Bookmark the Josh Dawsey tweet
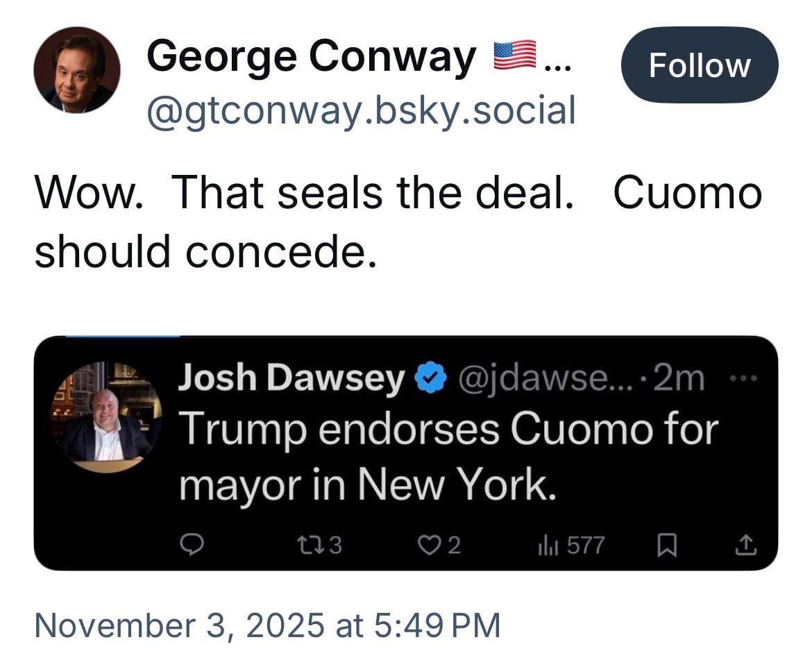 pos(668,547)
